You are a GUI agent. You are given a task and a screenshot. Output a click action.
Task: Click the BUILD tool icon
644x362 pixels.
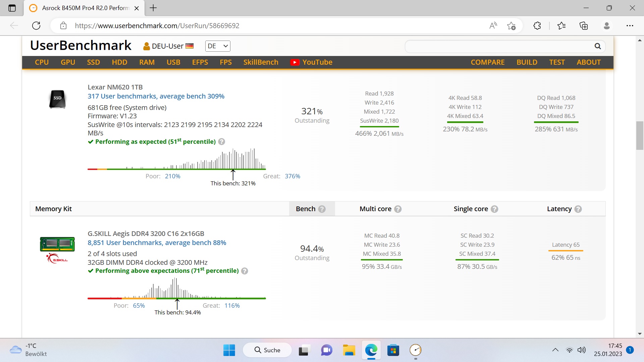527,62
